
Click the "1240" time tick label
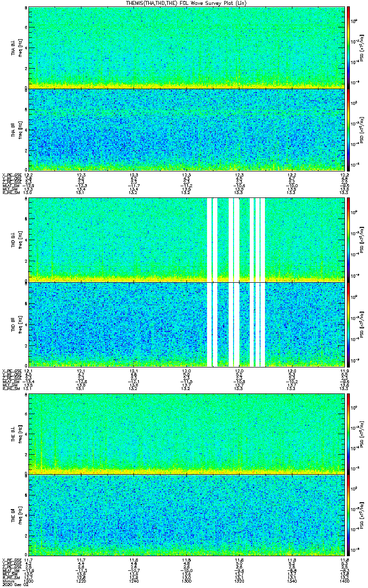click(133, 581)
